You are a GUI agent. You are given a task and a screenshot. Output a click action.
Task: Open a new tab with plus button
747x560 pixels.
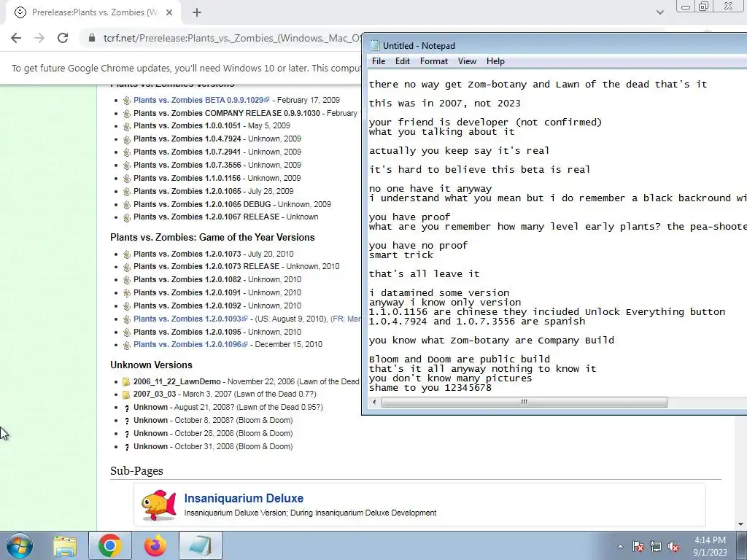coord(197,13)
